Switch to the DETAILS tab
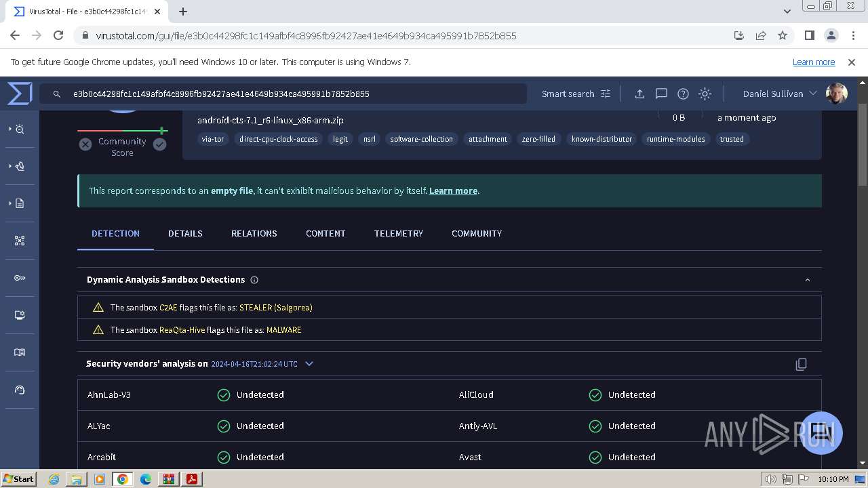This screenshot has width=868, height=488. click(x=185, y=233)
